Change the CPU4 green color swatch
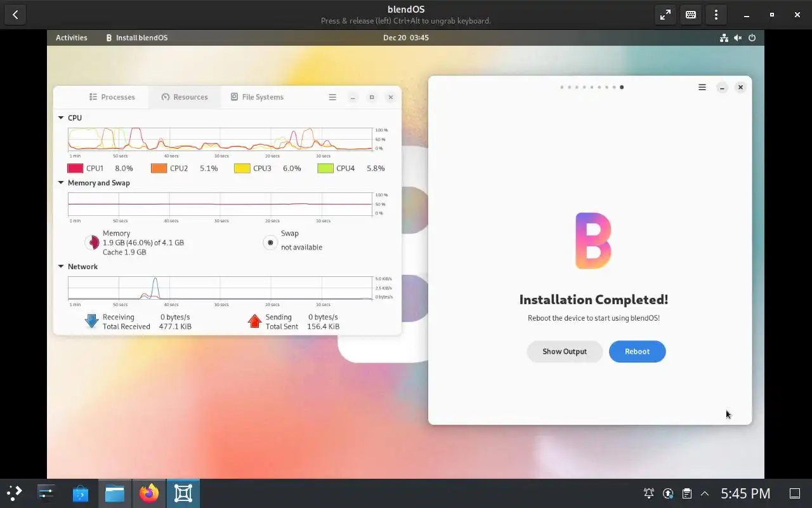The width and height of the screenshot is (812, 508). point(325,168)
